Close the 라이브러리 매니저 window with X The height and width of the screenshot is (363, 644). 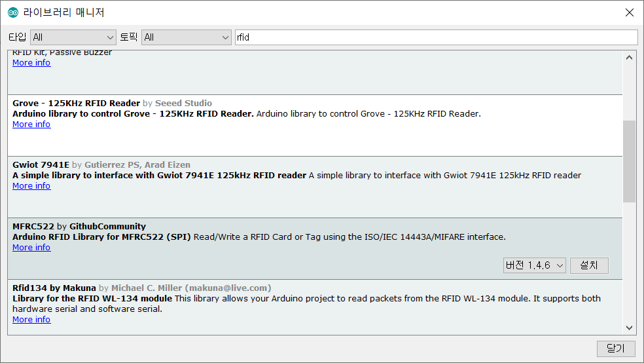[630, 12]
